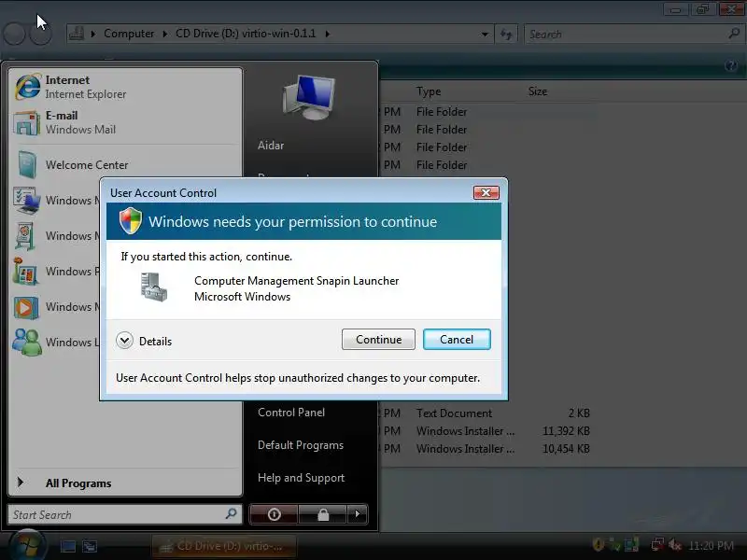Select the 10,454 KB Windows Installer row

point(486,449)
